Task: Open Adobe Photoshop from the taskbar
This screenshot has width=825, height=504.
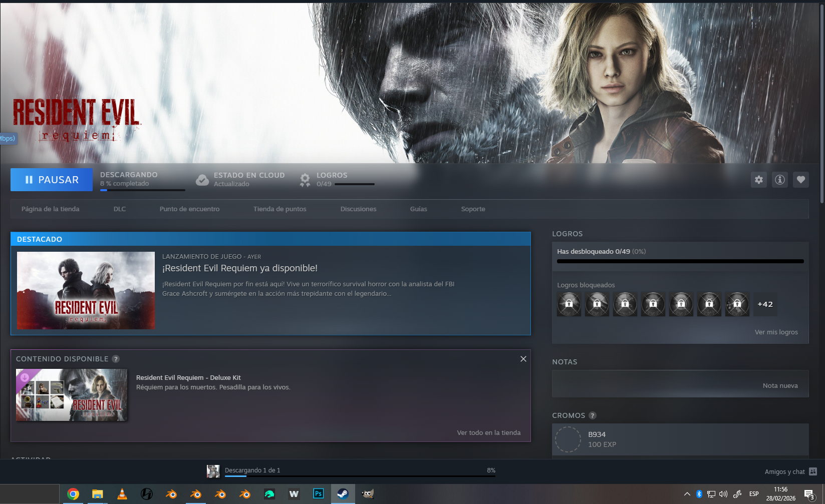Action: pyautogui.click(x=318, y=494)
